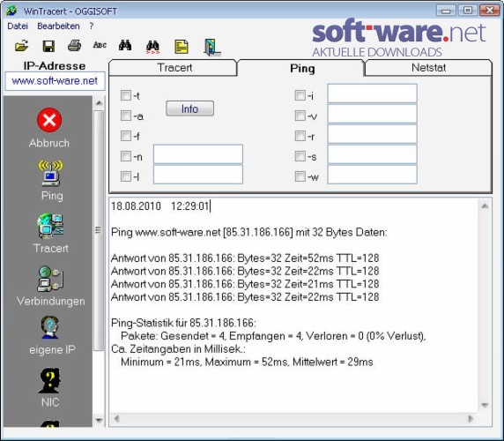Click the -w value text field

click(372, 175)
